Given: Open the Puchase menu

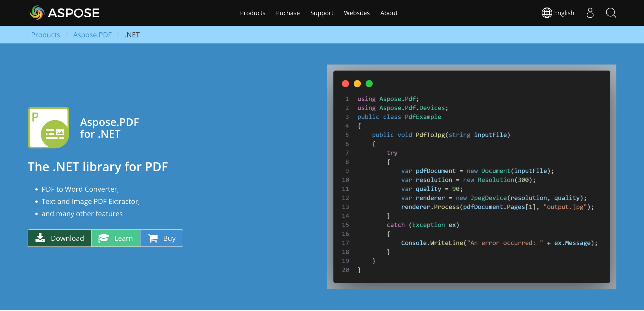Looking at the screenshot, I should click(288, 13).
